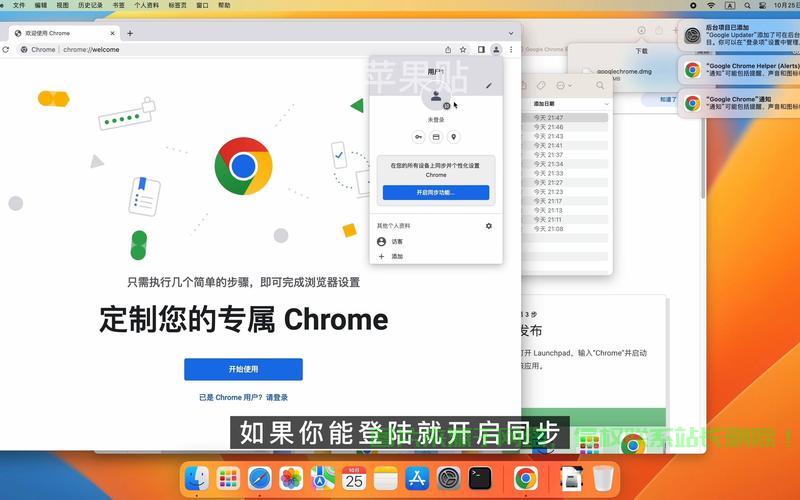Open the 书签 menu
This screenshot has width=800, height=500.
coord(118,5)
